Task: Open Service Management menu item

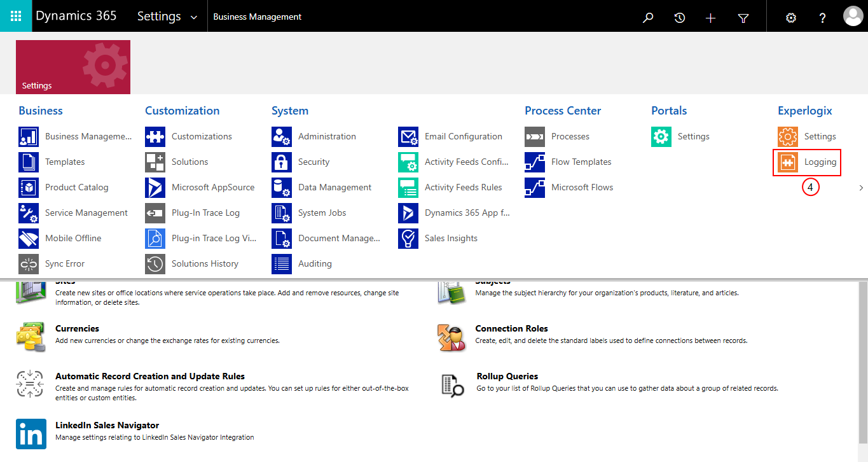Action: click(x=86, y=213)
